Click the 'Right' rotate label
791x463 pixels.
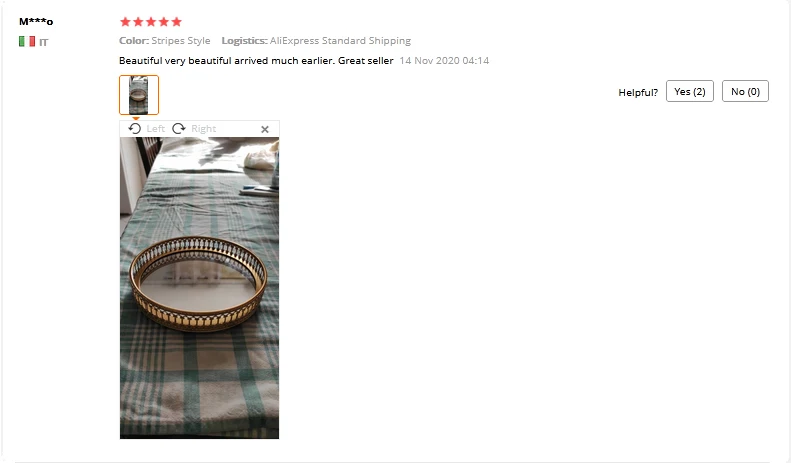pos(203,129)
